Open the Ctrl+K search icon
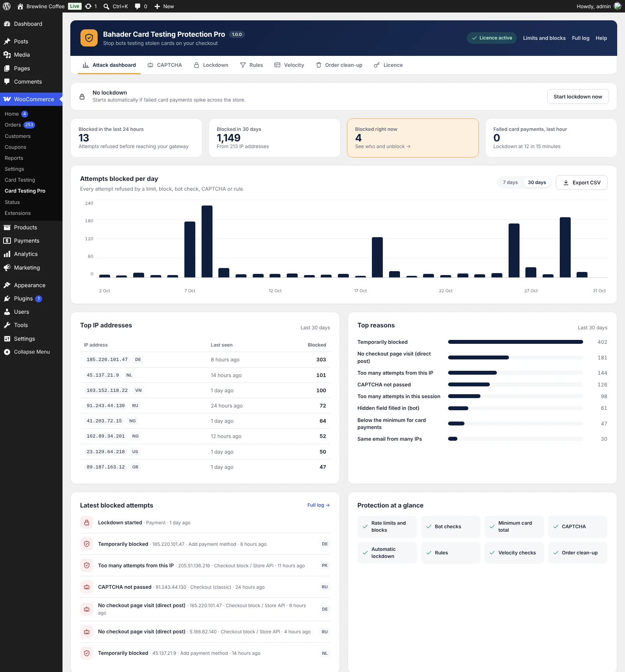This screenshot has width=625, height=672. (106, 6)
